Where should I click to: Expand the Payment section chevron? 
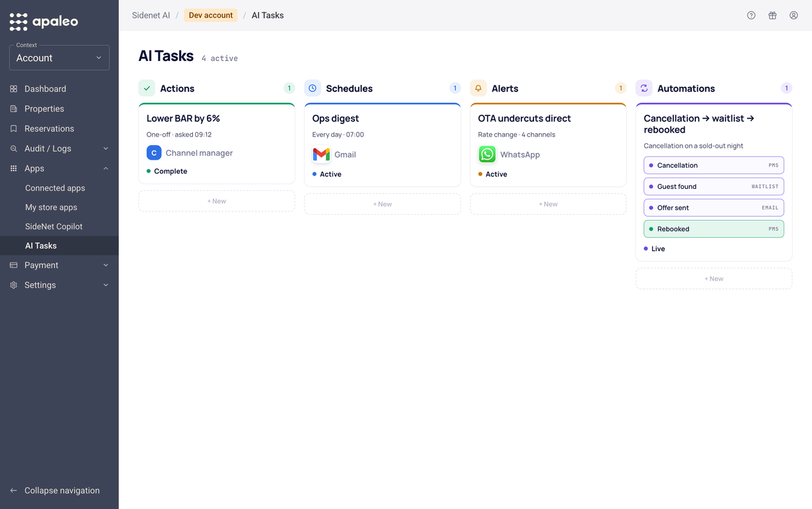coord(105,265)
